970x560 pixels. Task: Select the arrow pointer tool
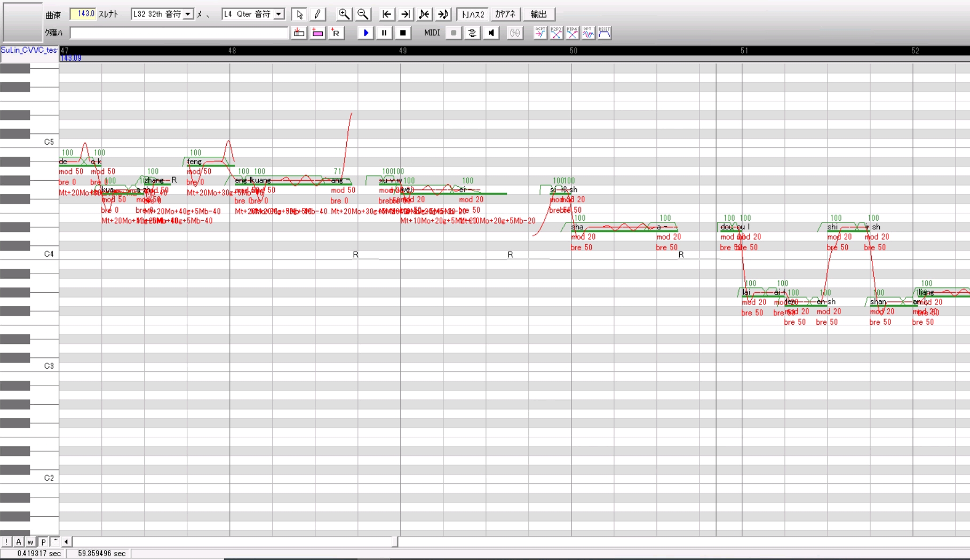pos(299,14)
